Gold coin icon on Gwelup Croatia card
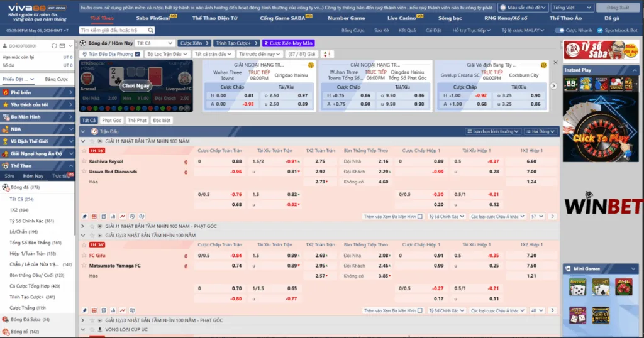The width and height of the screenshot is (644, 338). click(x=543, y=65)
